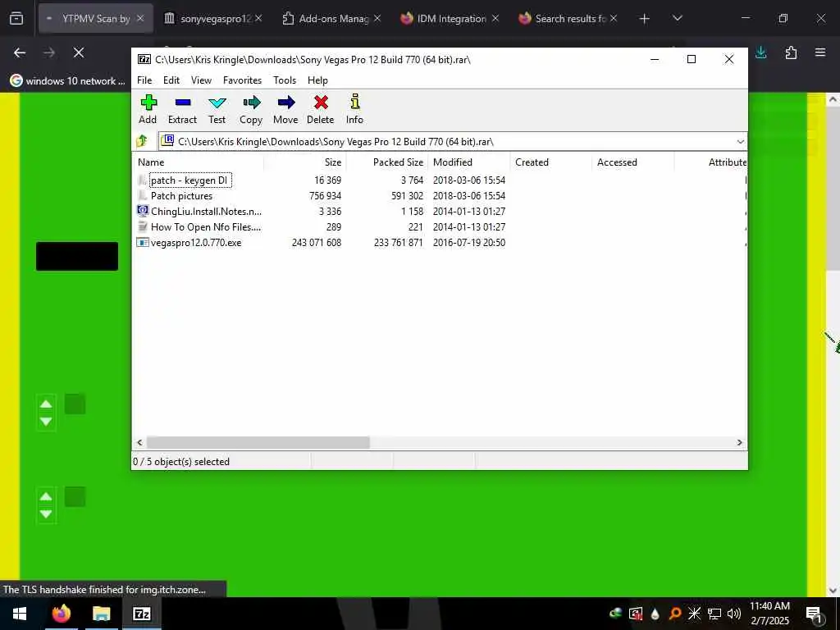840x630 pixels.
Task: Open the list all tabs dropdown
Action: point(677,19)
